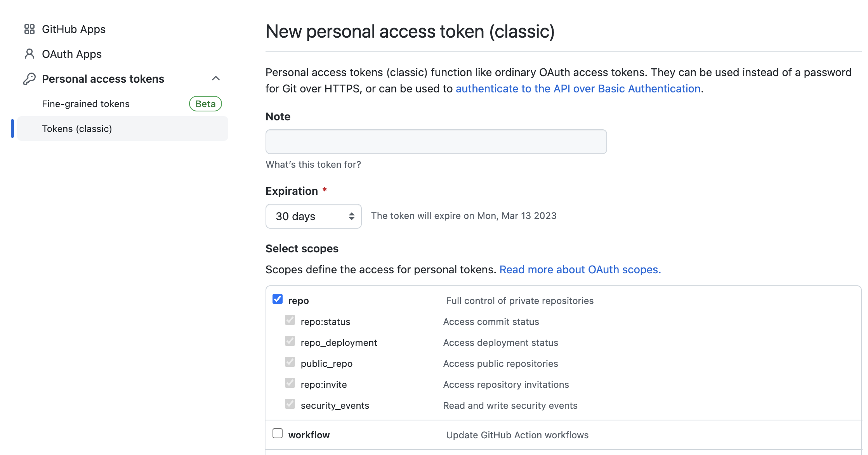The image size is (868, 455).
Task: Toggle the repo_deployment checkbox
Action: click(290, 341)
